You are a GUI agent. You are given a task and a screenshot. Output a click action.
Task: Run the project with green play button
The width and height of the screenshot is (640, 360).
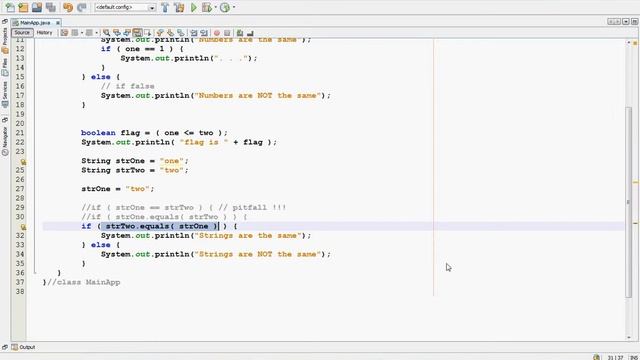click(x=194, y=7)
